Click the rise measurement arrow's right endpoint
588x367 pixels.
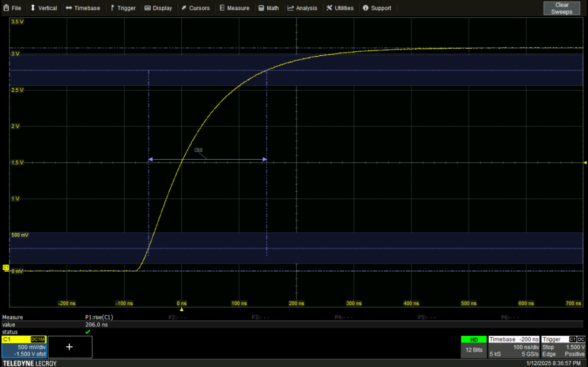coord(265,160)
